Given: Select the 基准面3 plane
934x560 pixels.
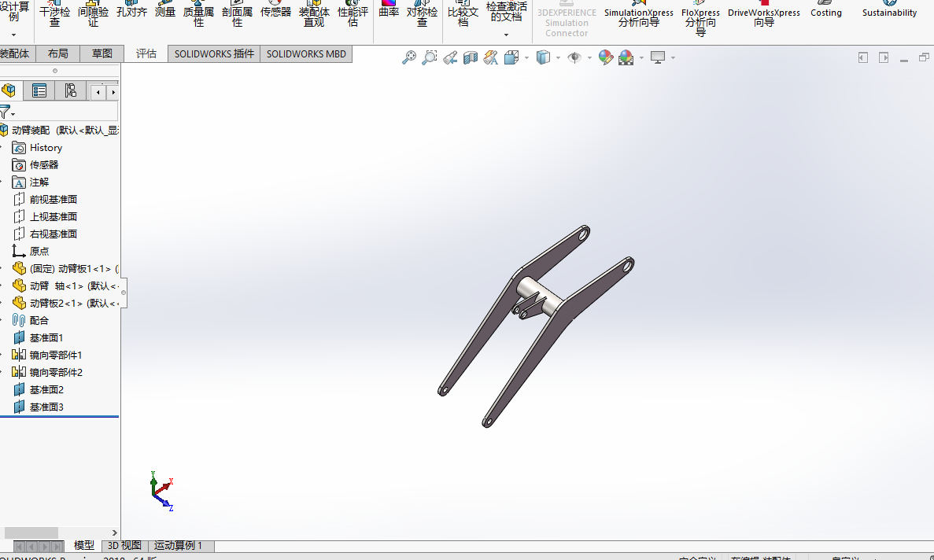Looking at the screenshot, I should pyautogui.click(x=46, y=407).
